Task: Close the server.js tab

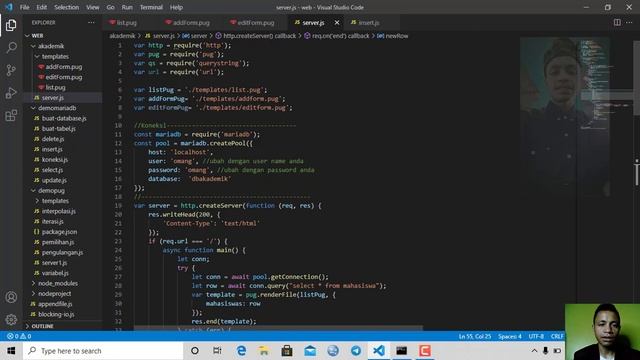Action: point(337,22)
